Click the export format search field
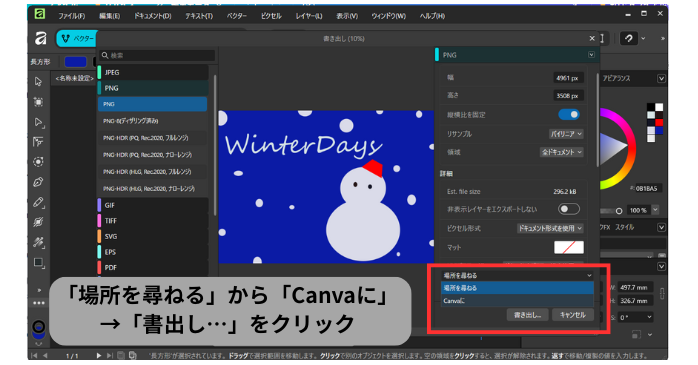The height and width of the screenshot is (365, 698). [x=157, y=55]
